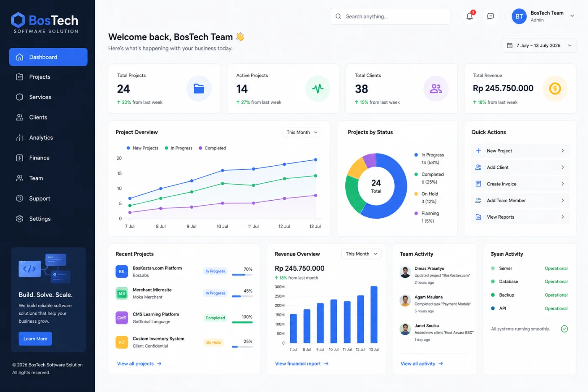The height and width of the screenshot is (392, 588).
Task: Open Services sidebar item
Action: (x=48, y=97)
